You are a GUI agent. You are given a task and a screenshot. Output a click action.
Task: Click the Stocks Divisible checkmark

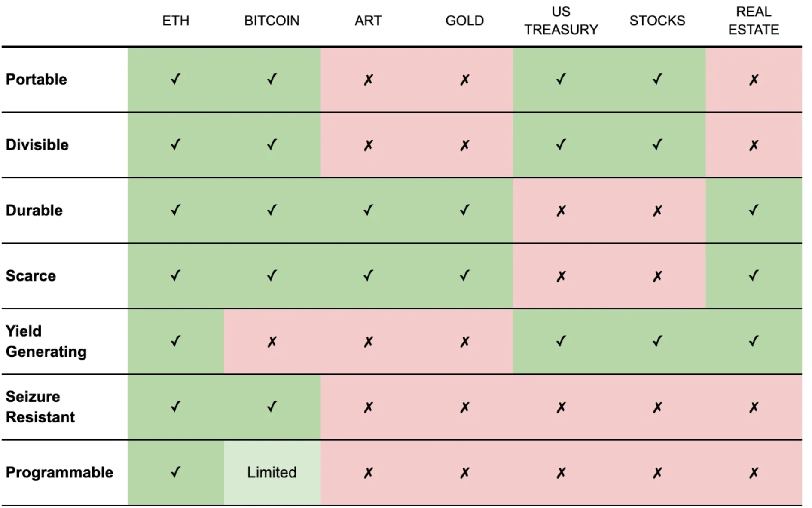click(x=657, y=145)
